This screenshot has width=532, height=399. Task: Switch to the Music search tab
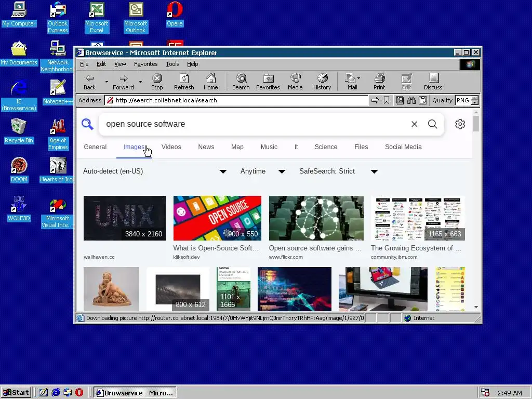269,147
